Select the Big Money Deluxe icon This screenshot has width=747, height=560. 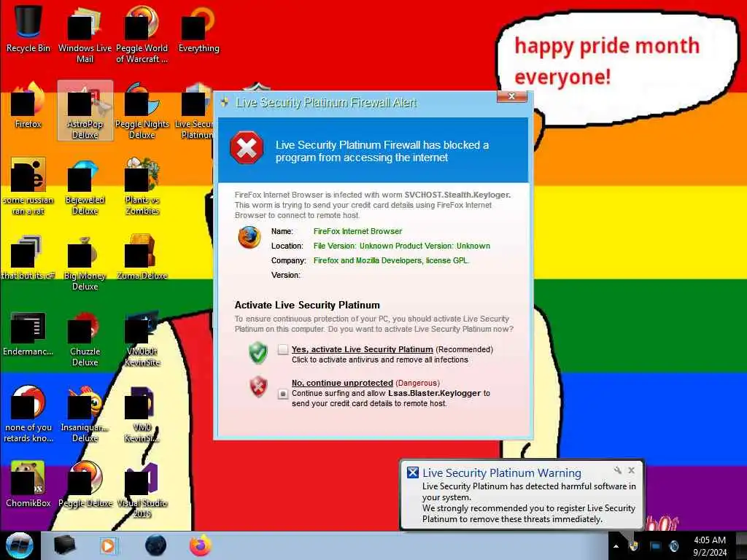(85, 262)
